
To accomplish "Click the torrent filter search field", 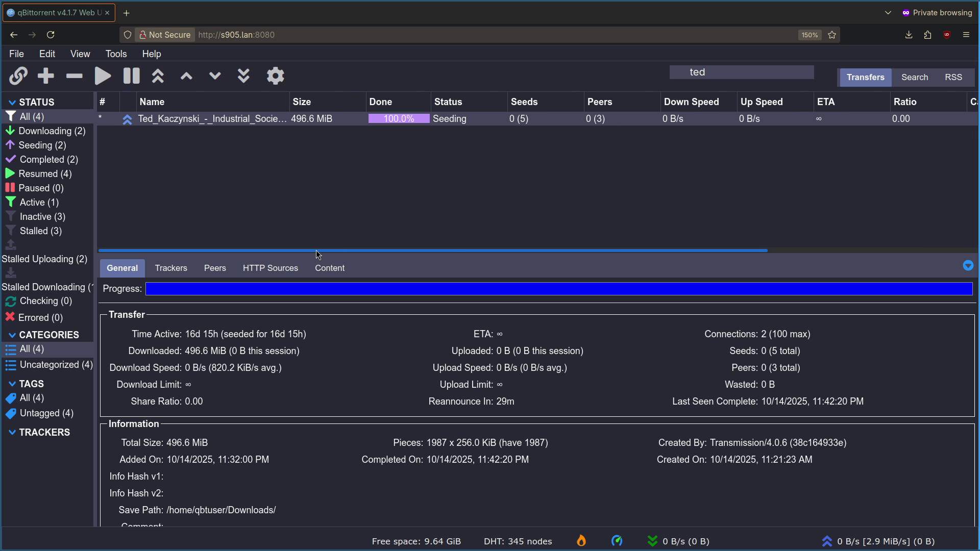I will tap(741, 72).
